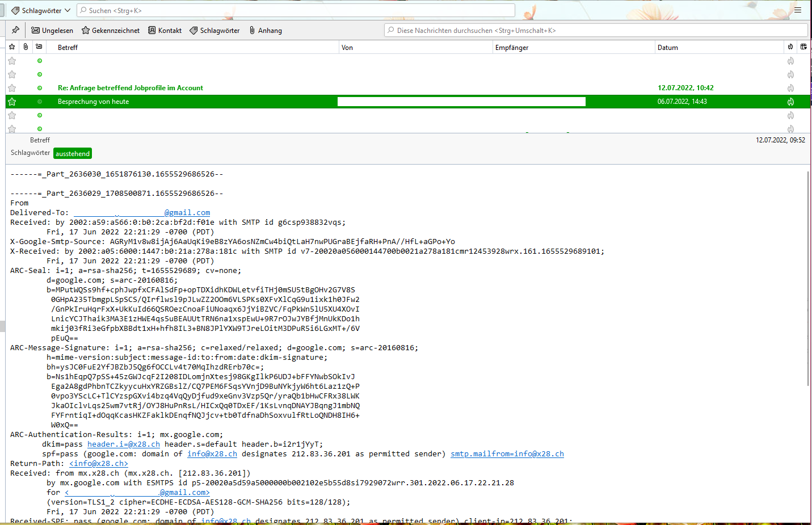
Task: Open the hamburger application menu
Action: tap(798, 10)
